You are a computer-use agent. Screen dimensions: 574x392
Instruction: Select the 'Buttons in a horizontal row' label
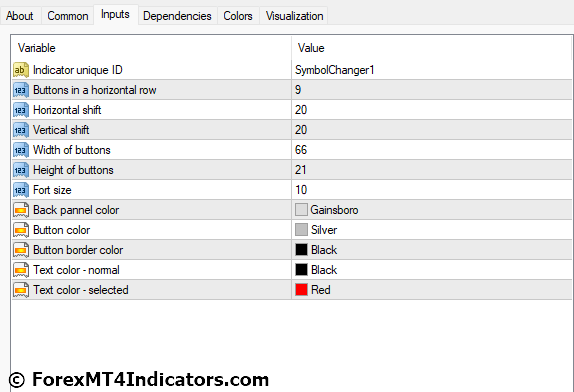pos(95,90)
